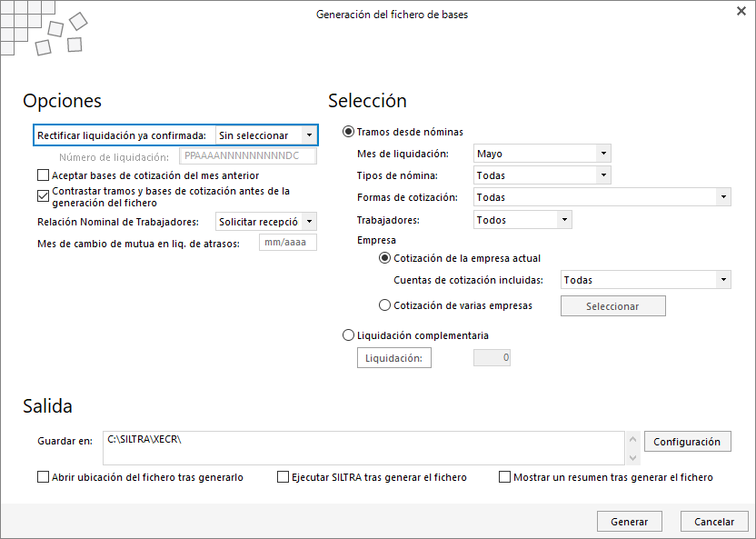Select Tramos desde nóminas radio option
The height and width of the screenshot is (539, 756).
tap(348, 132)
